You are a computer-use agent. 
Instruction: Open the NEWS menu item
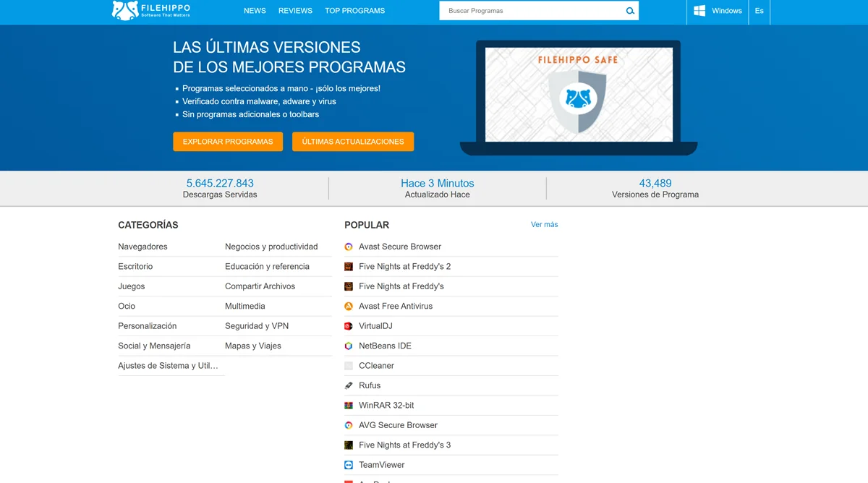[x=255, y=11]
